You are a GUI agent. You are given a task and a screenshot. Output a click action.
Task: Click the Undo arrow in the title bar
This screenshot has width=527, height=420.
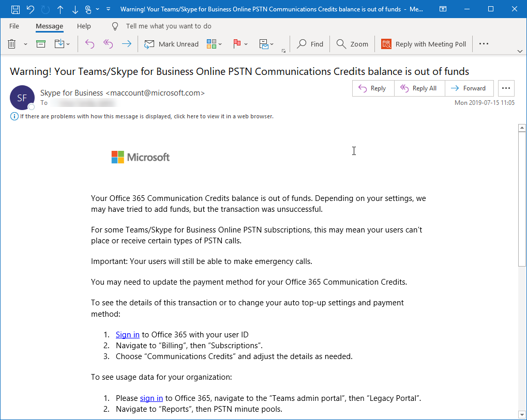(30, 9)
